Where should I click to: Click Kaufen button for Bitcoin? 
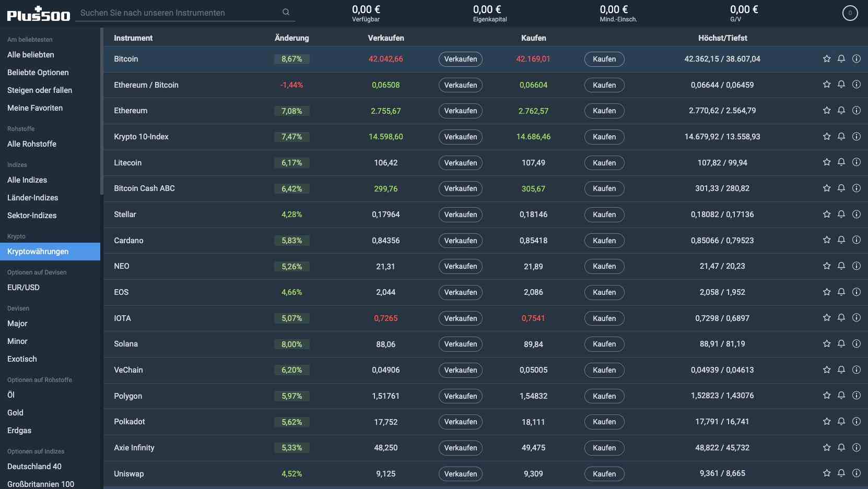604,59
